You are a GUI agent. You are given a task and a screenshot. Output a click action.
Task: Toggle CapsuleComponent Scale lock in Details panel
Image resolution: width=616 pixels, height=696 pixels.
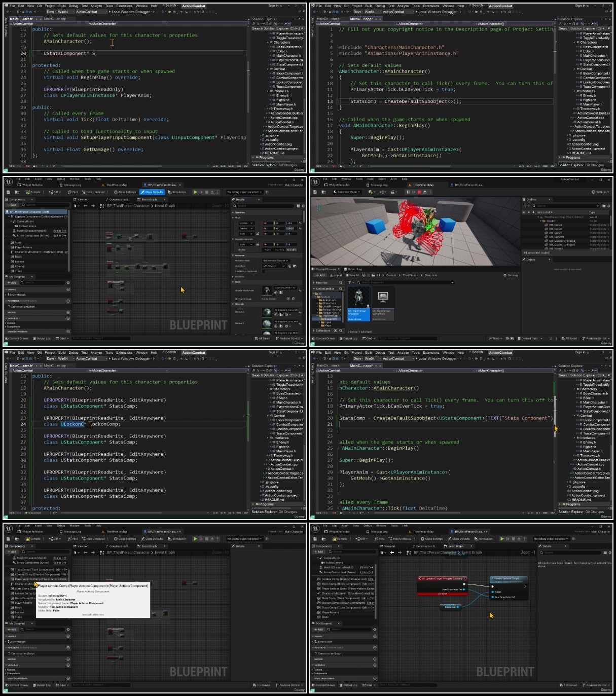[258, 244]
